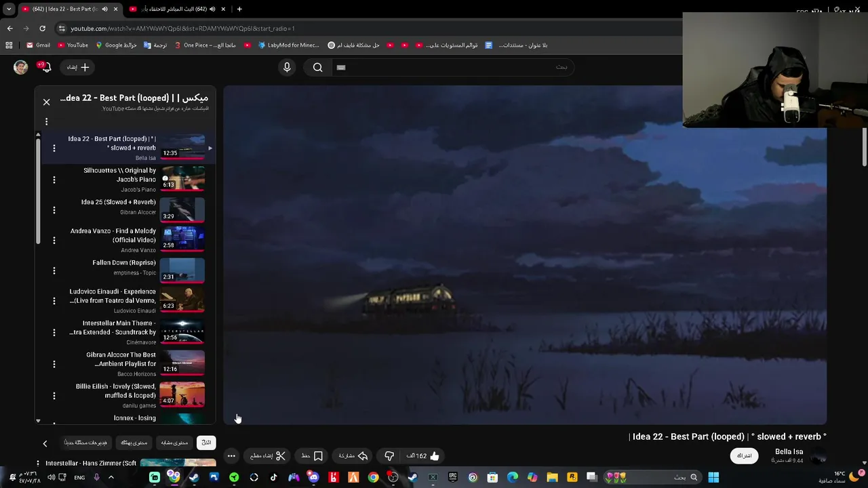The height and width of the screenshot is (488, 868).
Task: Click the YouTube search magnifier button
Action: (x=317, y=67)
